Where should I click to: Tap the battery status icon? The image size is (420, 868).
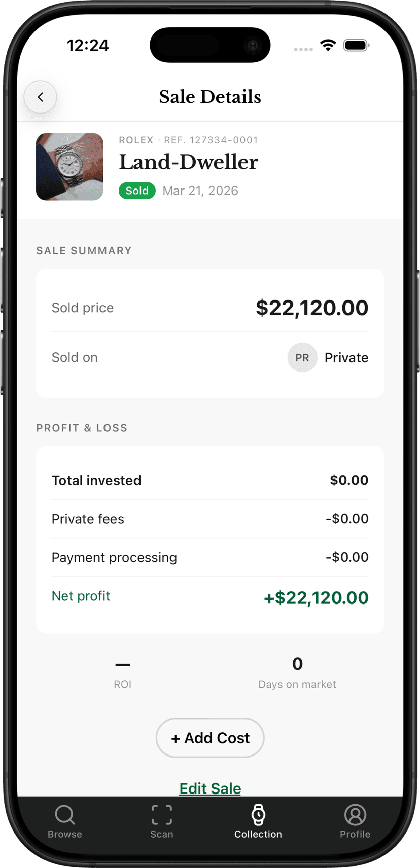(x=356, y=46)
